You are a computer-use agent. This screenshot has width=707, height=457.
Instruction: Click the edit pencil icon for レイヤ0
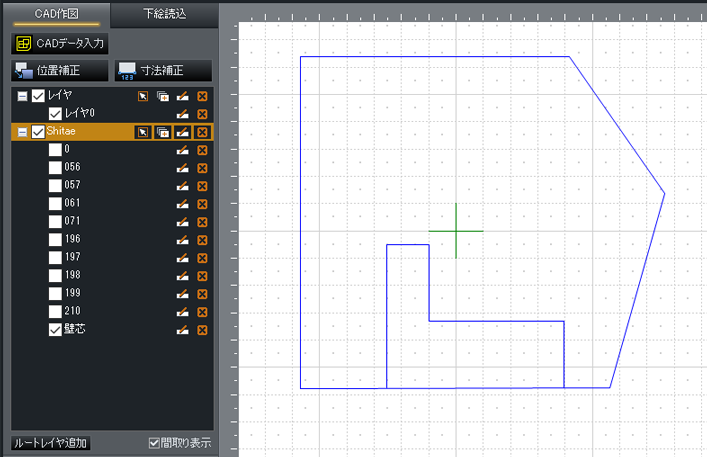coord(183,114)
